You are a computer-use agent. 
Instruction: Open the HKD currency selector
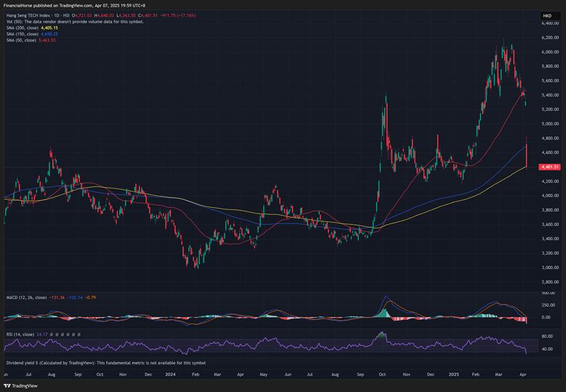pos(547,16)
